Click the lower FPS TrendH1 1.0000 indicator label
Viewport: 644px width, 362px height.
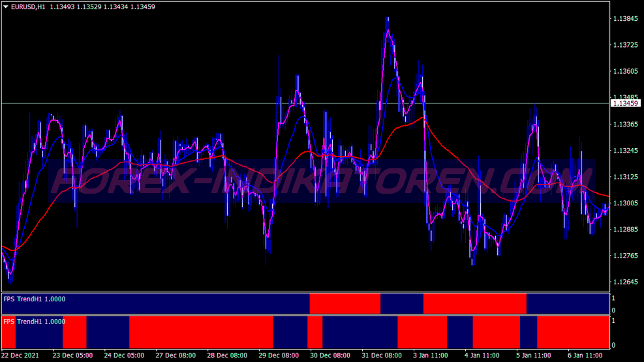35,322
